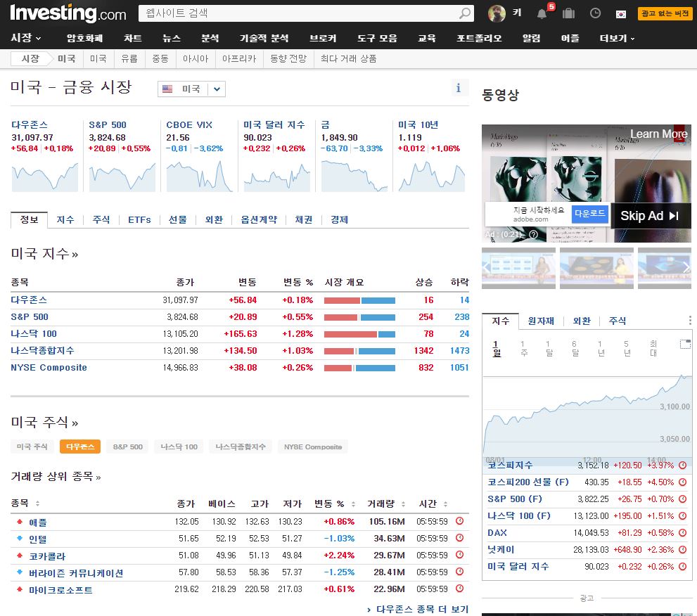The image size is (697, 616).
Task: Expand the 더보기 menu
Action: click(x=617, y=38)
